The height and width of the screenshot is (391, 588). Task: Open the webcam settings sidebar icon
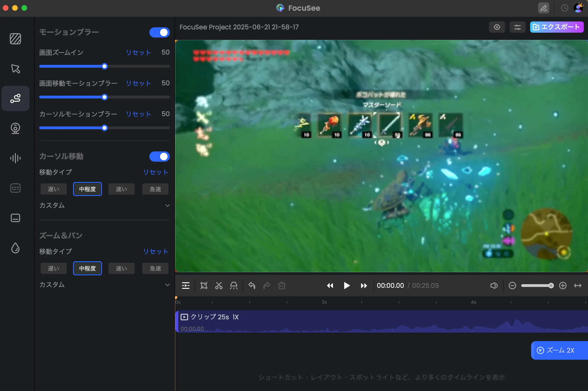(x=15, y=128)
